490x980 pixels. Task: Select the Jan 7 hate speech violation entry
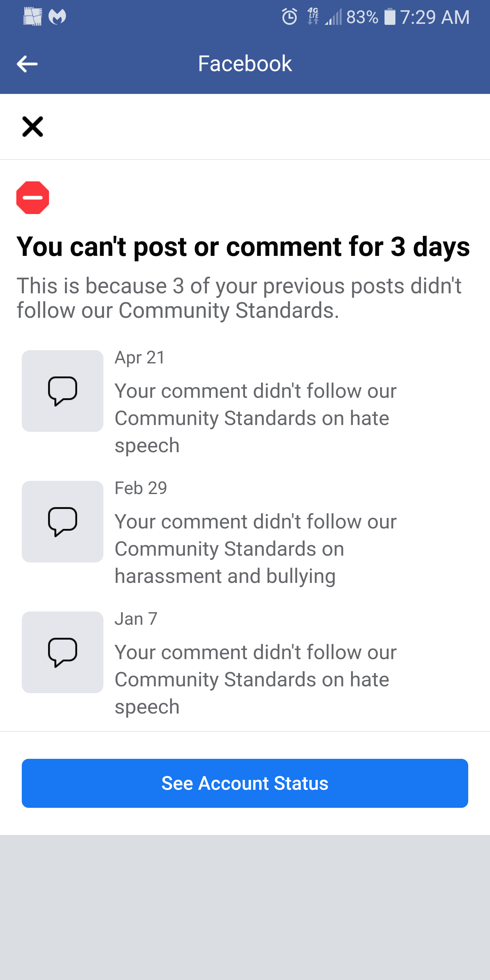pyautogui.click(x=255, y=679)
